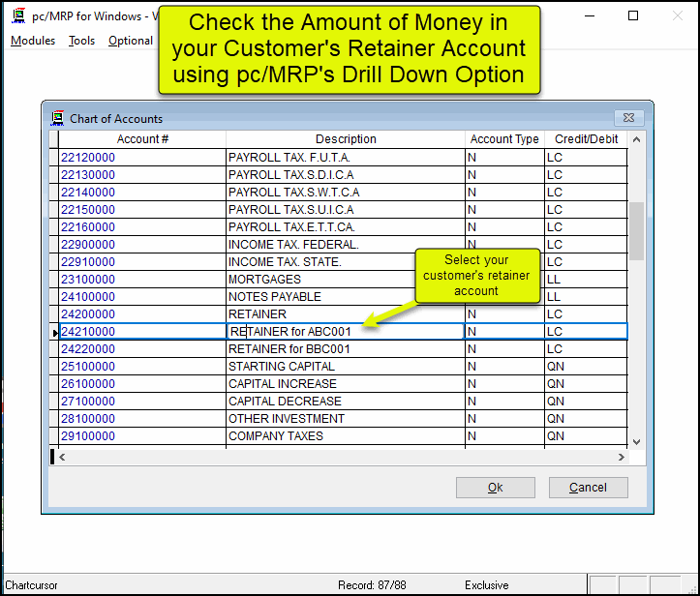Maximize the pc/MRP main window
Image resolution: width=700 pixels, height=596 pixels.
(x=633, y=16)
